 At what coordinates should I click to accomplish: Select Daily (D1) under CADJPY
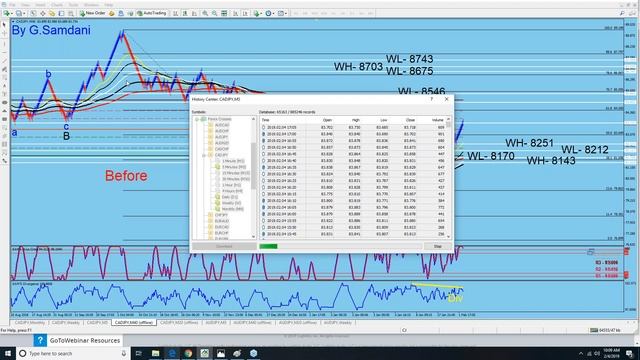230,197
